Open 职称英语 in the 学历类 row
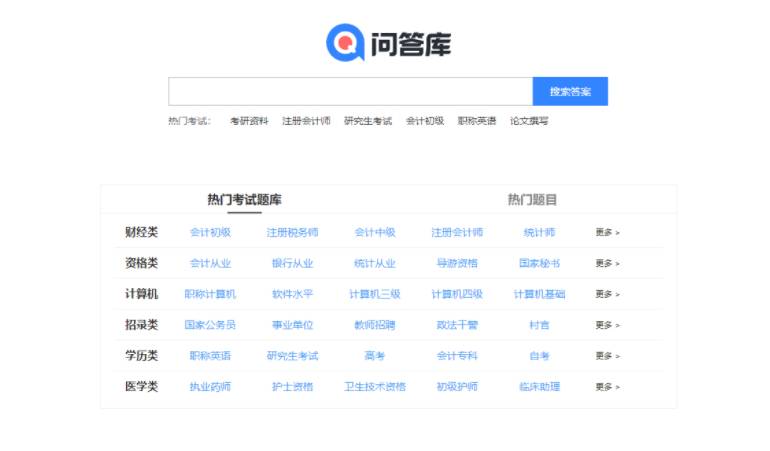The image size is (770, 451). pyautogui.click(x=210, y=356)
